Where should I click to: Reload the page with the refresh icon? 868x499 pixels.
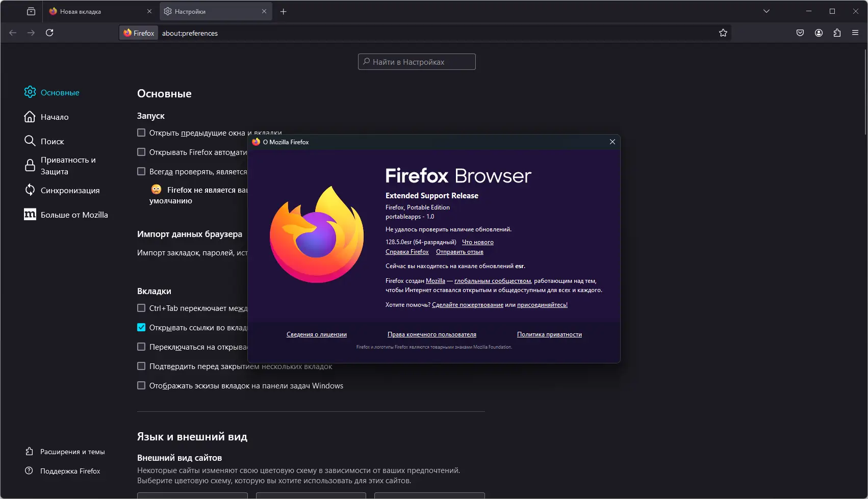(x=49, y=33)
